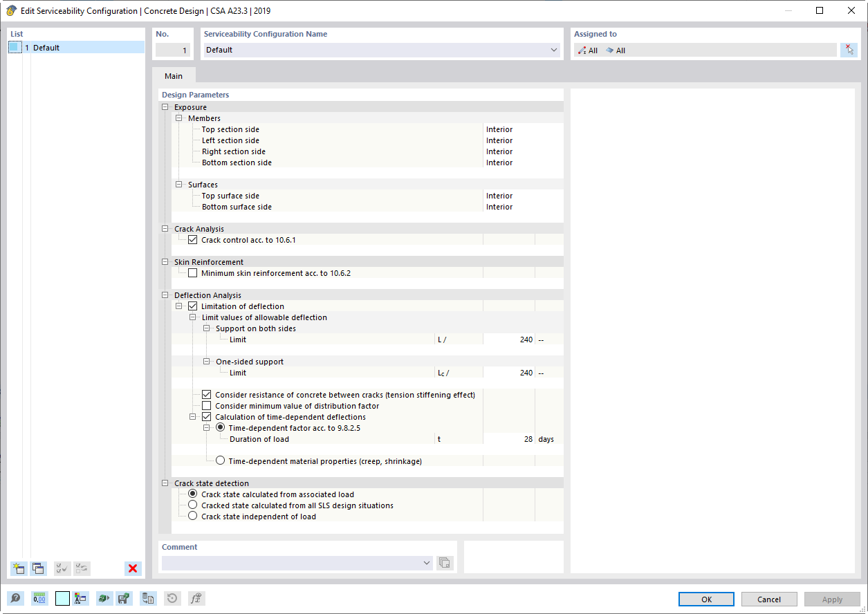Image resolution: width=868 pixels, height=614 pixels.
Task: Open the help with the question mark icon
Action: (x=15, y=598)
